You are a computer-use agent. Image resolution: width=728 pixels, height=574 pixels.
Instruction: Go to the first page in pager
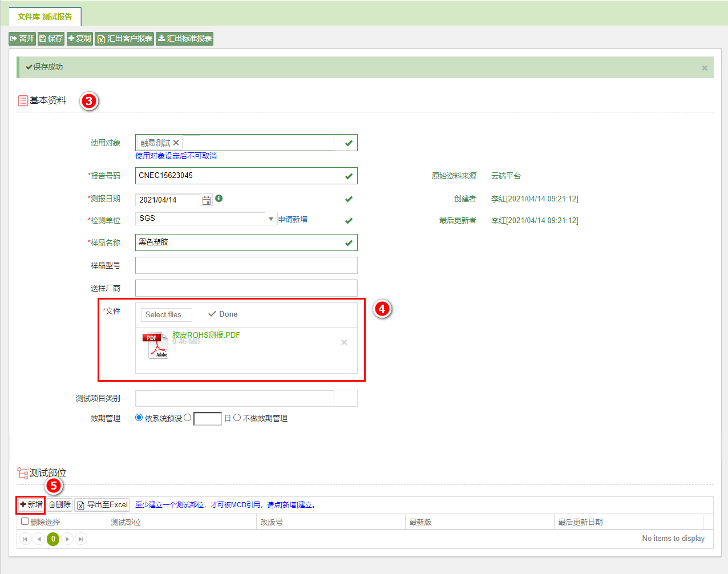click(x=25, y=539)
